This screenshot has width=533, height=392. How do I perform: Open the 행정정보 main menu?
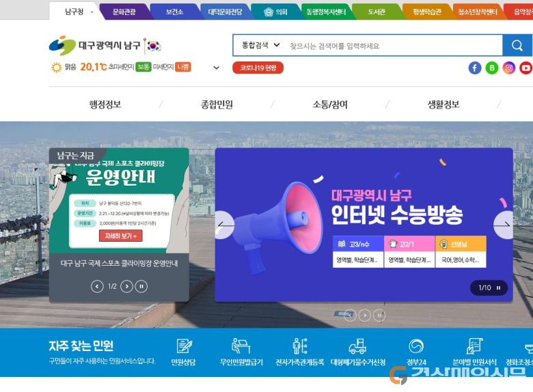click(x=105, y=104)
